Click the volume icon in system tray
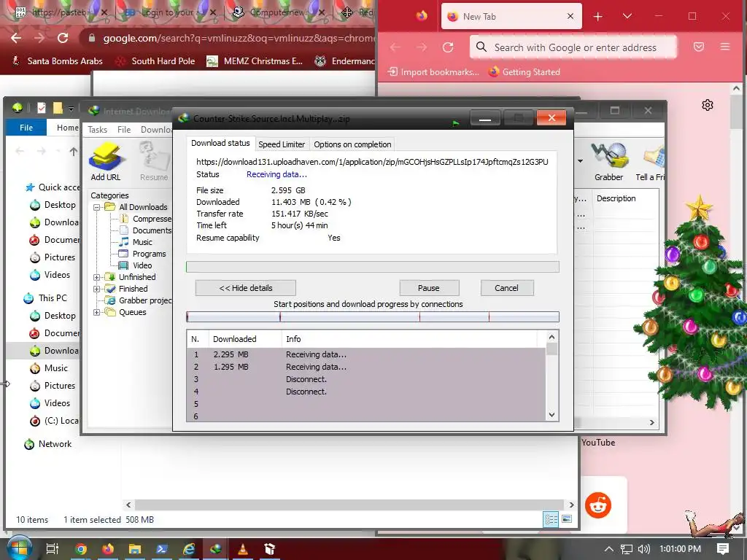Image resolution: width=747 pixels, height=560 pixels. coord(643,549)
